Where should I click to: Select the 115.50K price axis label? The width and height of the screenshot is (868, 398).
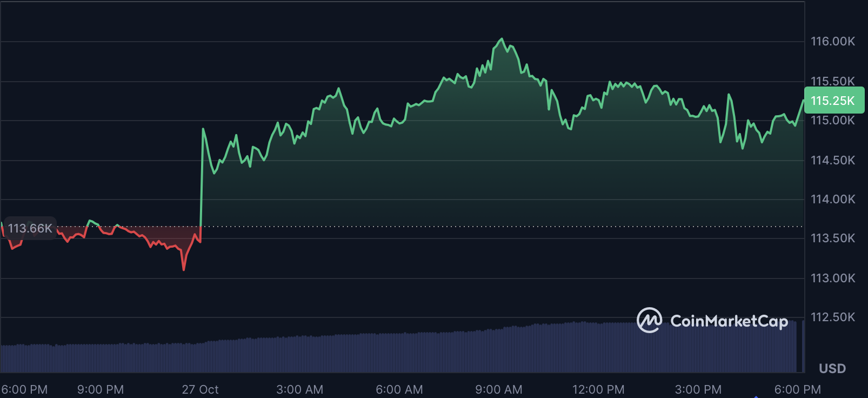(x=833, y=81)
